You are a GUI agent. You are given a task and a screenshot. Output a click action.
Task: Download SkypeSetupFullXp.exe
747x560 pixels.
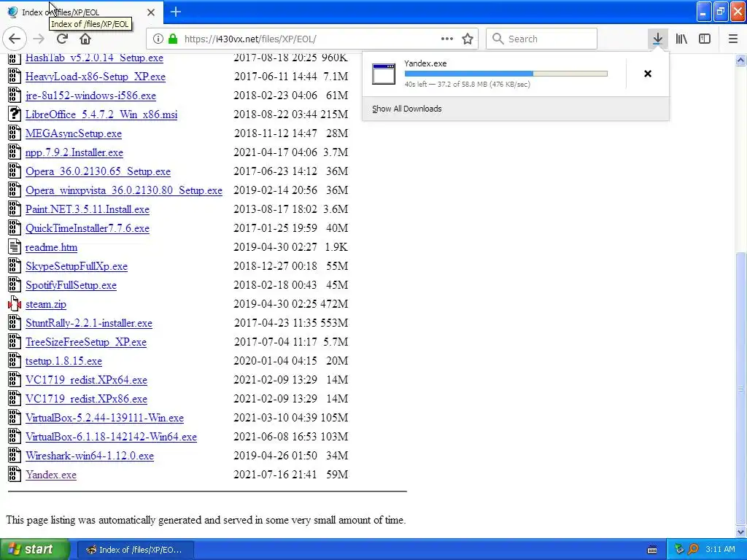(76, 266)
